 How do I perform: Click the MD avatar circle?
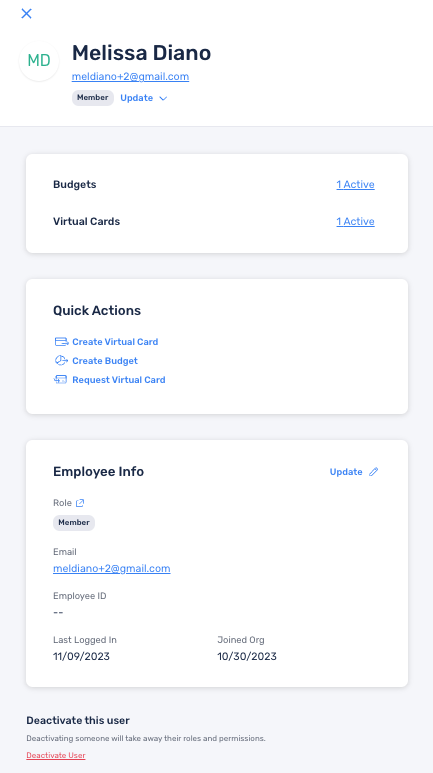click(x=39, y=61)
